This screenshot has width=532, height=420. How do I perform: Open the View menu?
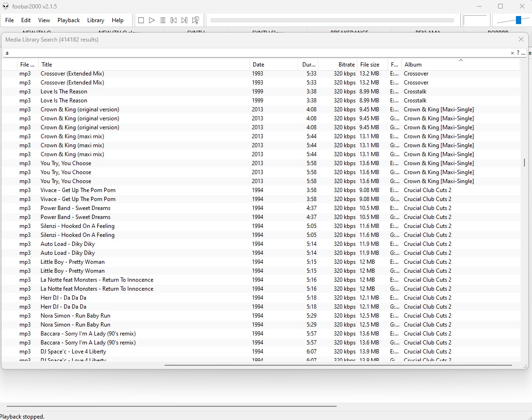(x=44, y=20)
